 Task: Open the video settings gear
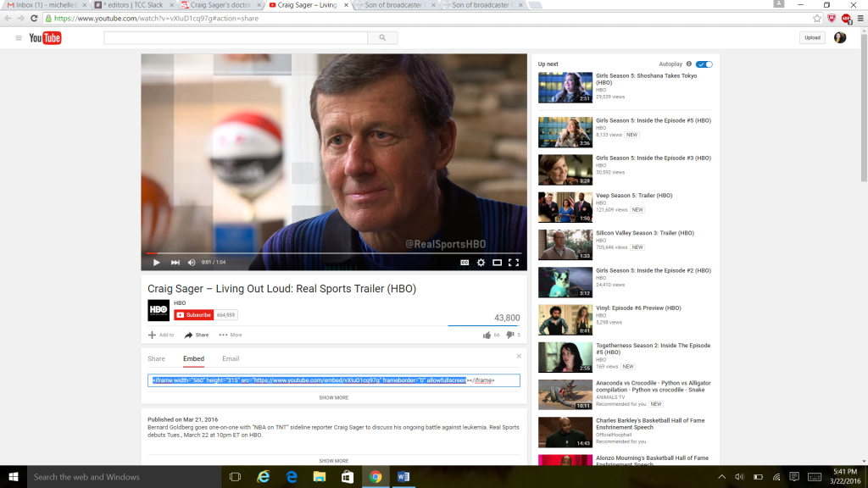481,263
